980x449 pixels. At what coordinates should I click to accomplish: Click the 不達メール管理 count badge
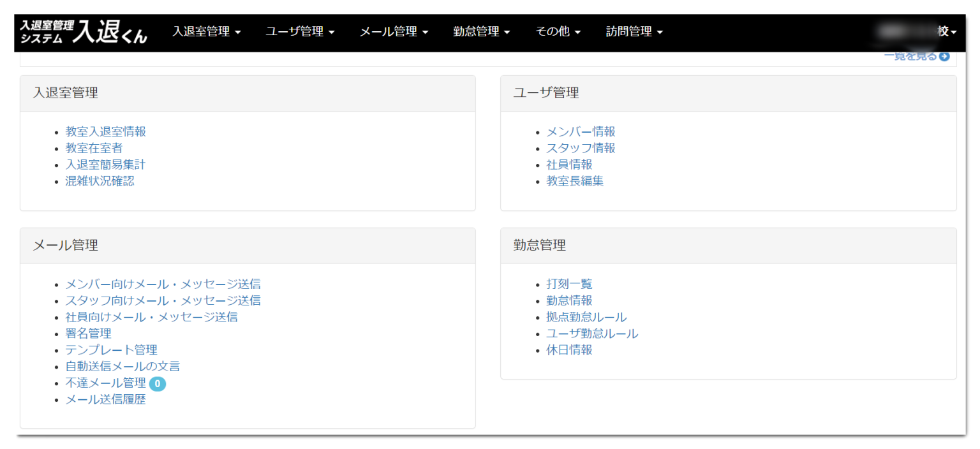(x=157, y=384)
